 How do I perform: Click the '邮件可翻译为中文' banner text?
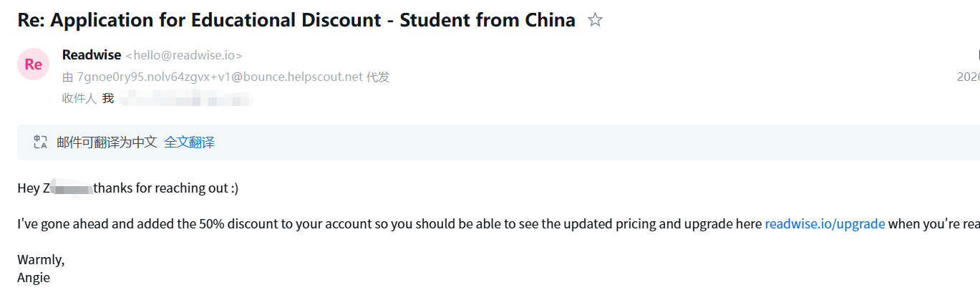tap(107, 142)
